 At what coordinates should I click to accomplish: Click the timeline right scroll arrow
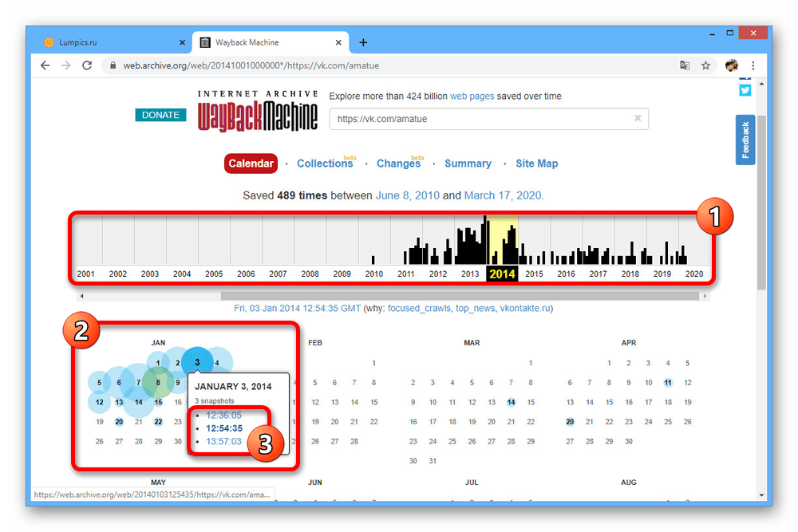pyautogui.click(x=705, y=295)
